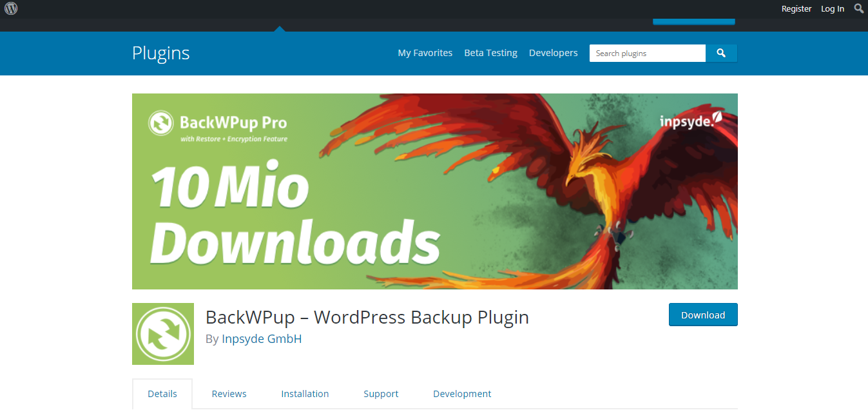This screenshot has height=419, width=868.
Task: Click inside the Search plugins field
Action: (647, 53)
